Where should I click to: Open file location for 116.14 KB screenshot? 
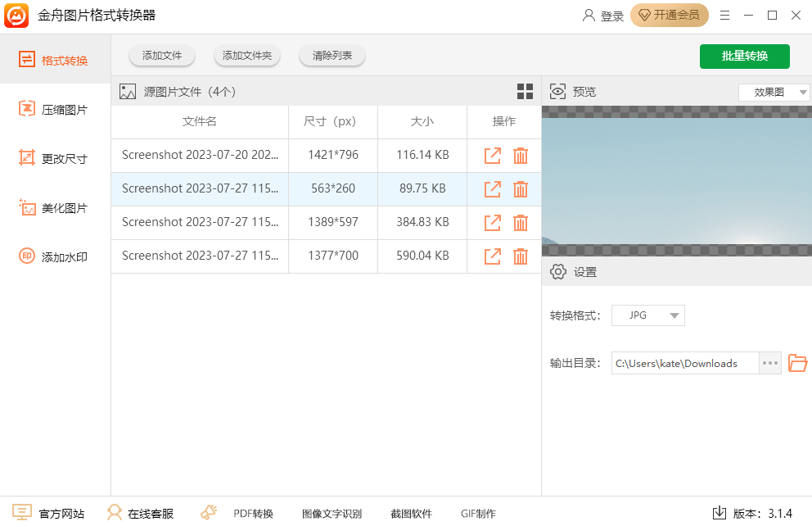pyautogui.click(x=493, y=156)
